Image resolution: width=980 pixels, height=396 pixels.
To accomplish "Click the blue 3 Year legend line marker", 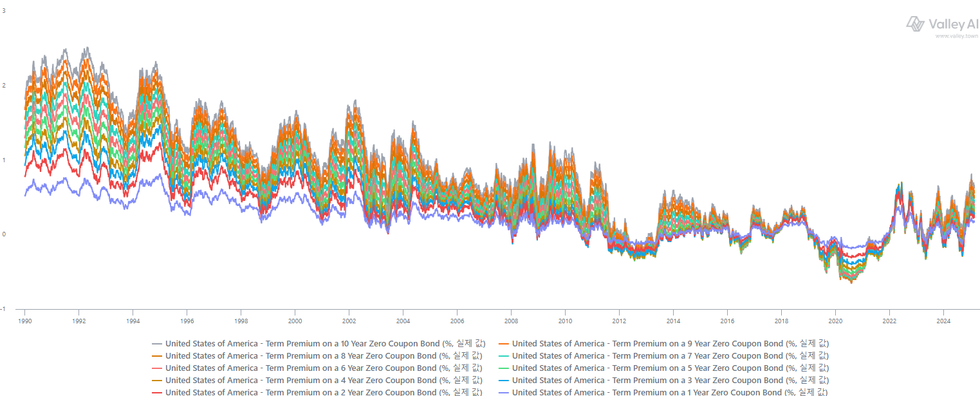I will pos(504,381).
